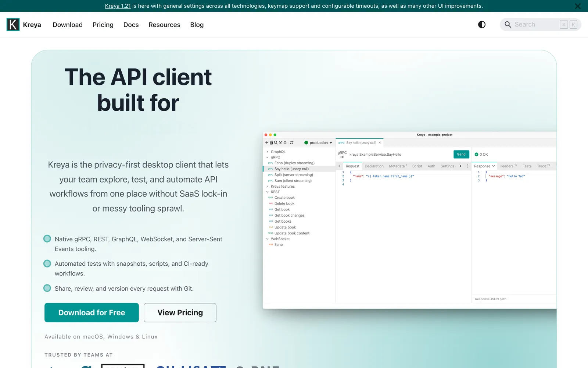Collapse the WebSocket tree folder

[x=267, y=239]
